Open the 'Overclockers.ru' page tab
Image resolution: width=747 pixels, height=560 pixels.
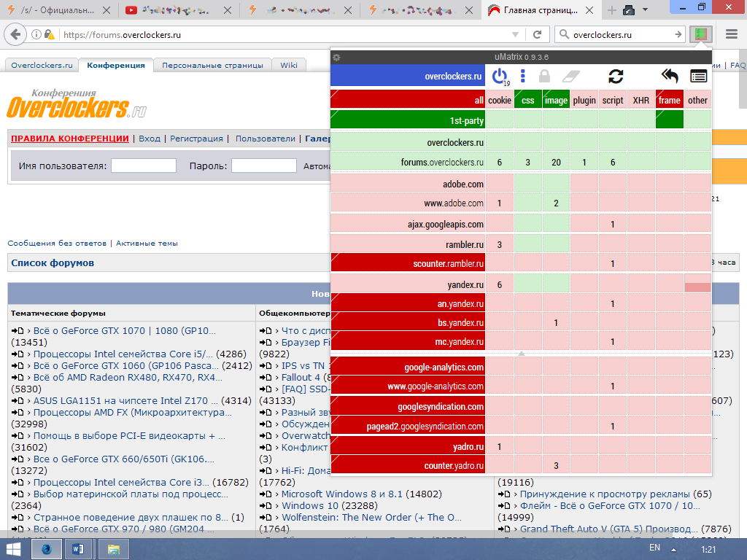click(42, 65)
